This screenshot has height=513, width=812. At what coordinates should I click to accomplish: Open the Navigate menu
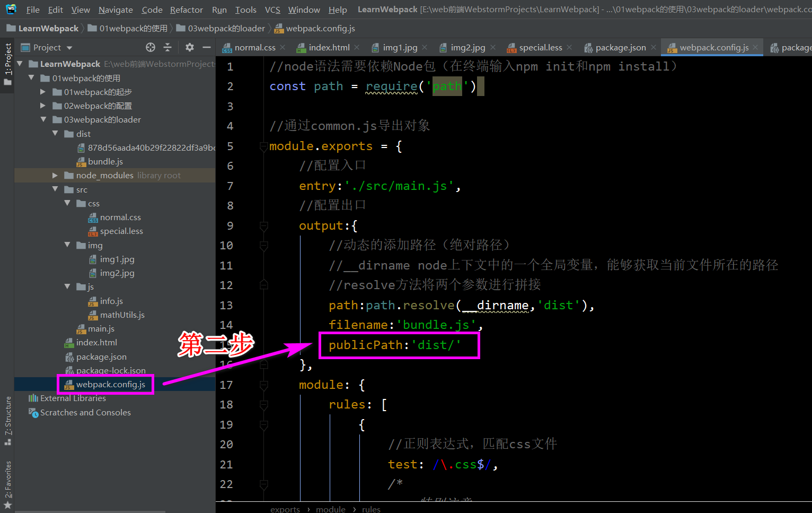(x=116, y=10)
